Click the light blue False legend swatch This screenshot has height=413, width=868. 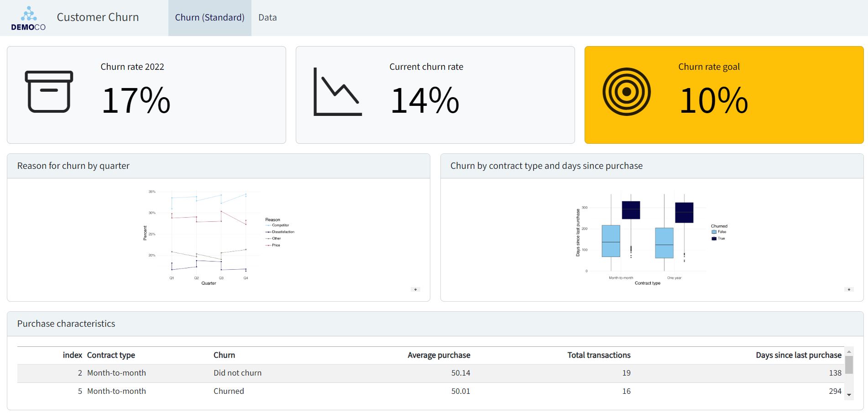(714, 232)
